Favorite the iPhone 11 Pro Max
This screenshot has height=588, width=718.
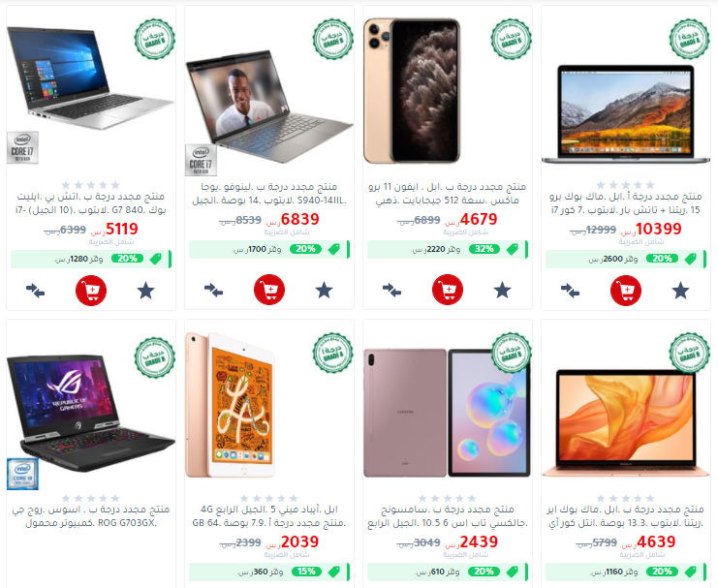[x=502, y=290]
